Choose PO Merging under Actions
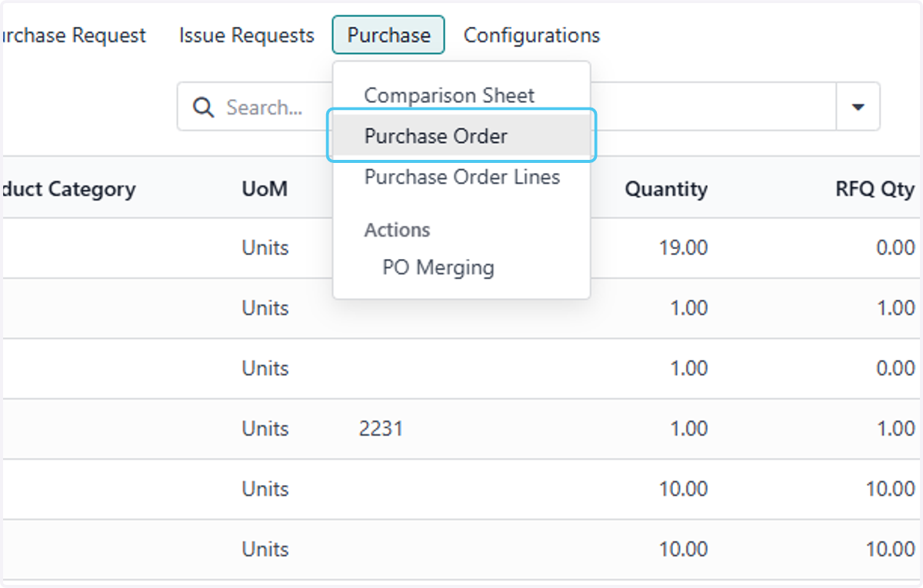The height and width of the screenshot is (588, 923). tap(438, 267)
